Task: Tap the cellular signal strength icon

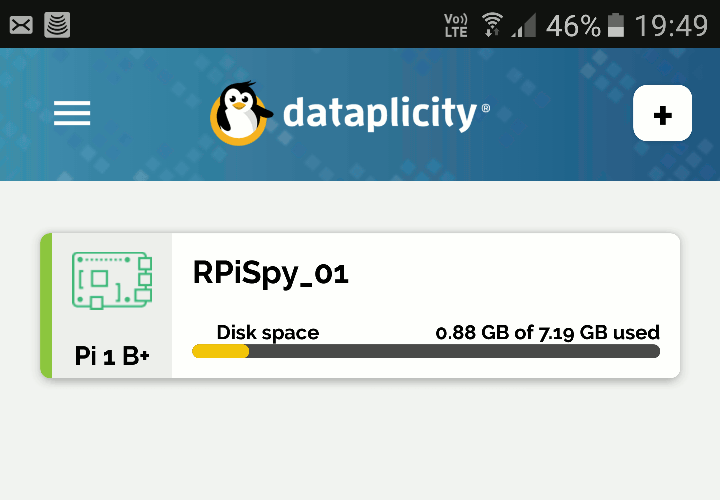Action: coord(524,25)
